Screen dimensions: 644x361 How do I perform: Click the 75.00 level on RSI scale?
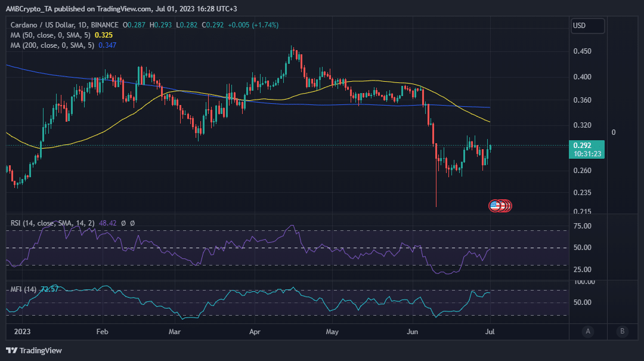click(582, 226)
